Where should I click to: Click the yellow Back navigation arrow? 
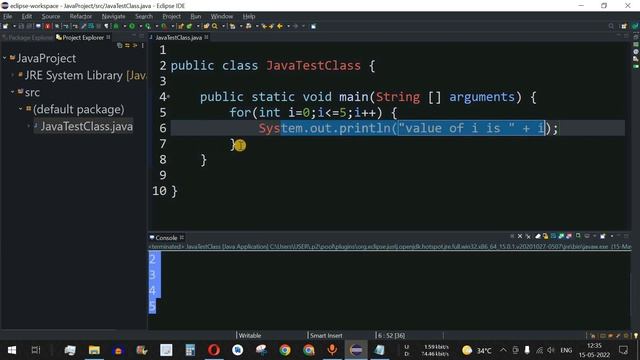point(280,26)
